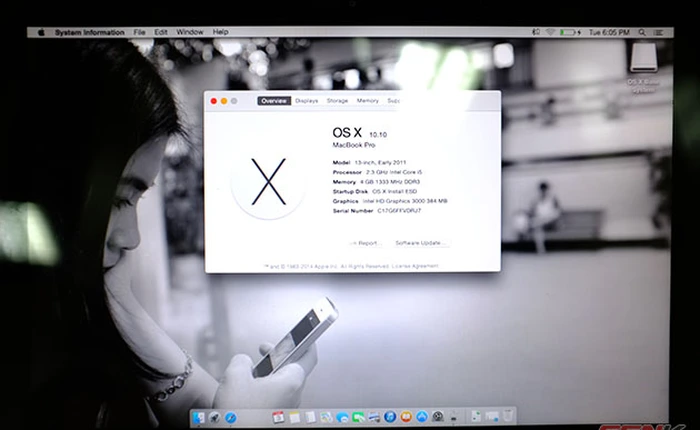The image size is (700, 430).
Task: Open Notification Center list icon
Action: tap(658, 32)
